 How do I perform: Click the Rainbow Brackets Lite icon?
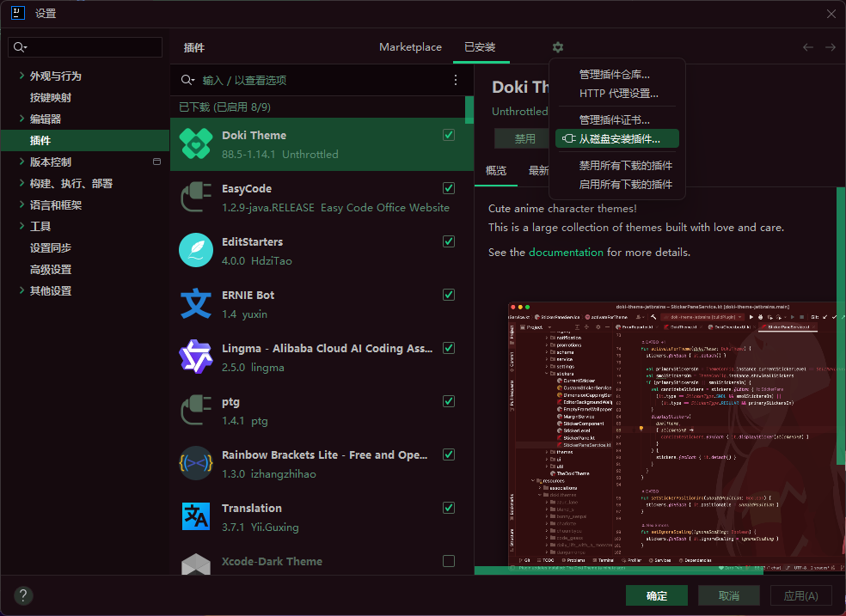click(195, 463)
